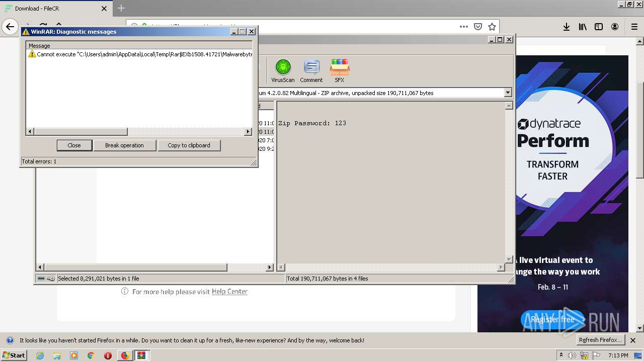Click the Break operation button
Image resolution: width=644 pixels, height=362 pixels.
click(124, 145)
